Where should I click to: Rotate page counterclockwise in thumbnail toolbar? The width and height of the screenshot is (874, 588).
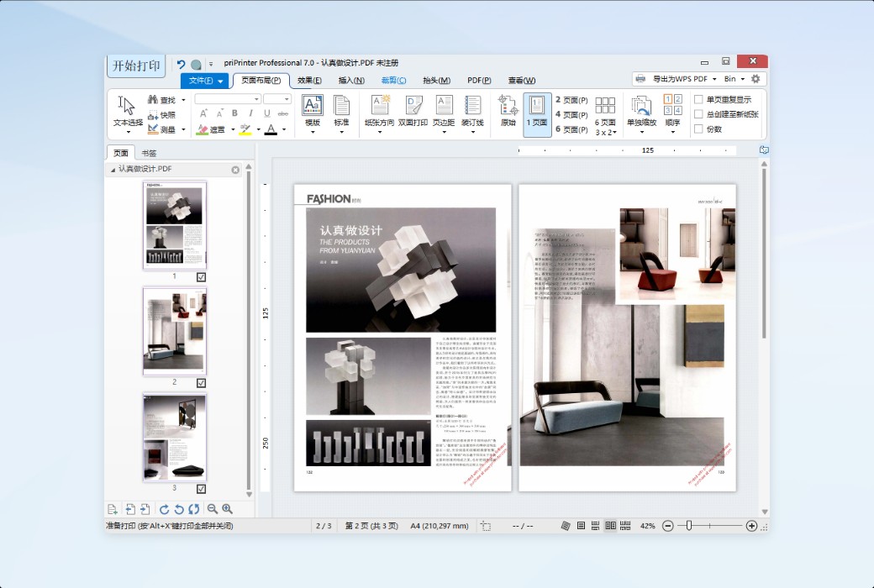pos(179,509)
